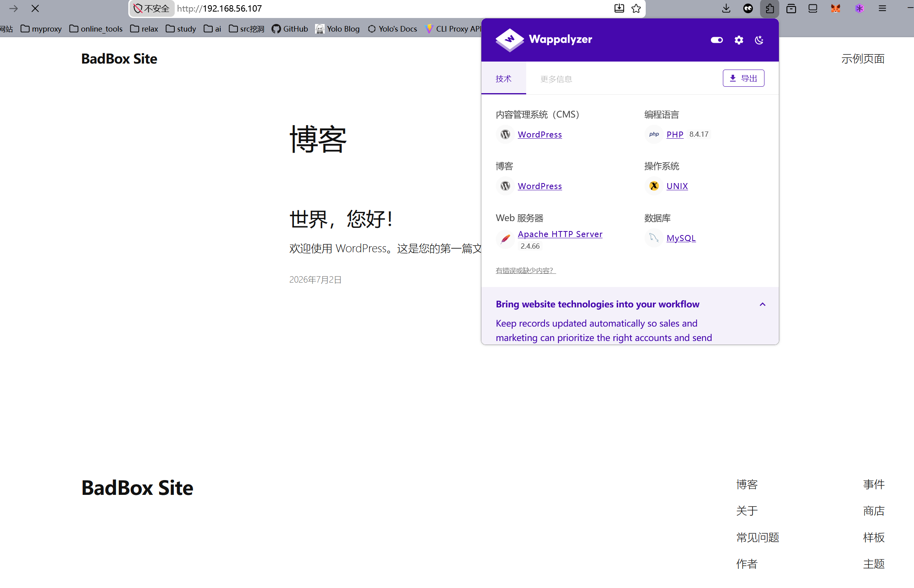Open the myproxy bookmark folder
This screenshot has width=914, height=588.
coord(41,29)
